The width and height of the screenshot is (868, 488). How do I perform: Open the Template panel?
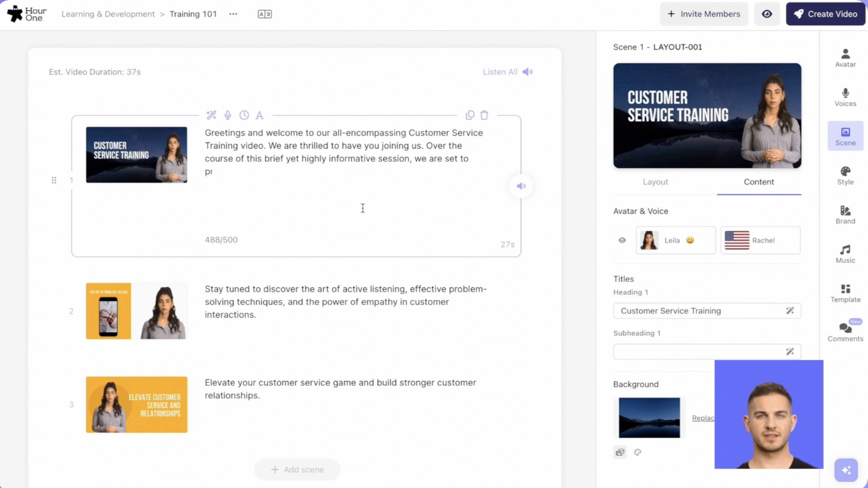click(845, 293)
